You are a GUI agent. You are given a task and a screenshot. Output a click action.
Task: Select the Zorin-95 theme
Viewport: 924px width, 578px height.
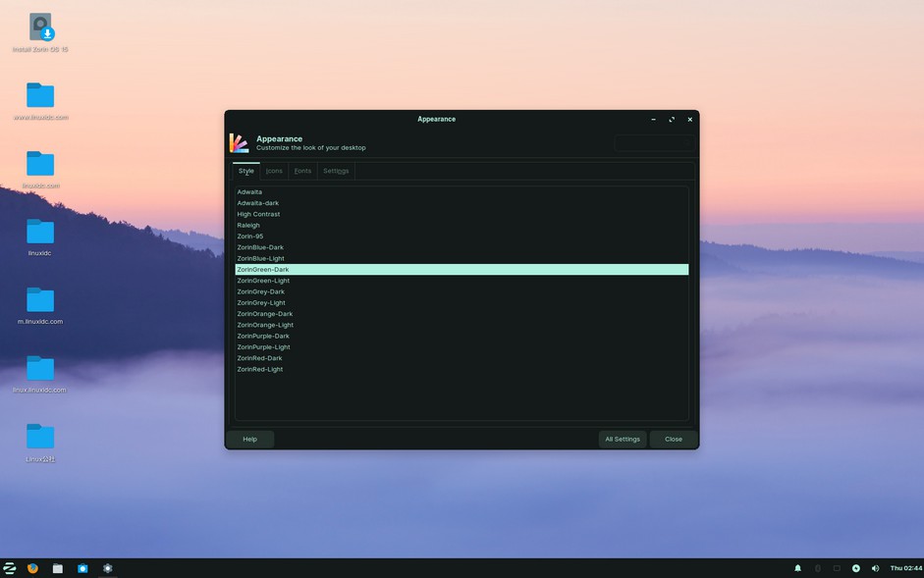point(462,236)
